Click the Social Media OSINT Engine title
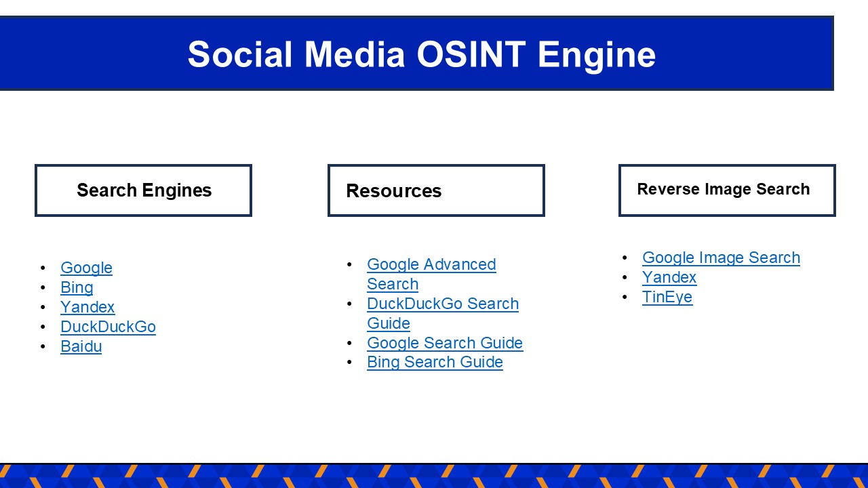This screenshot has height=488, width=868. click(x=421, y=54)
